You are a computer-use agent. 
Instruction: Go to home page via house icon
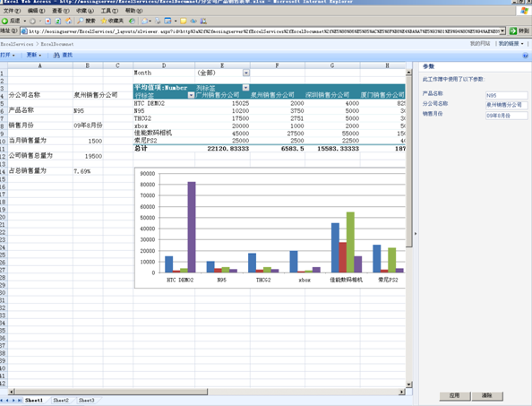69,21
